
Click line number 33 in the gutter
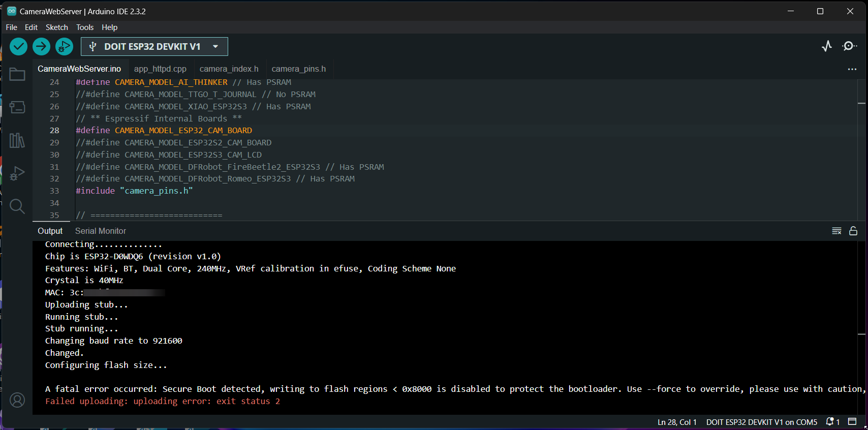click(x=54, y=191)
